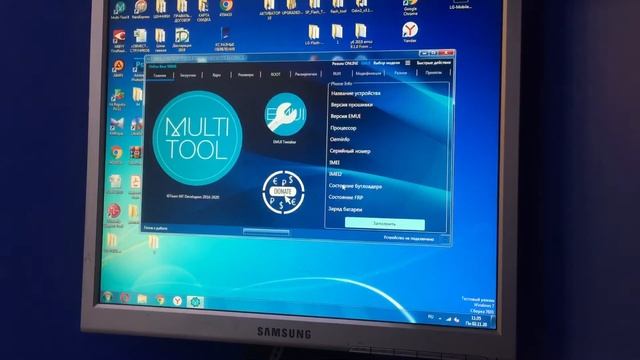640x360 pixels.
Task: Switch to the Ядро tab
Action: [x=216, y=75]
